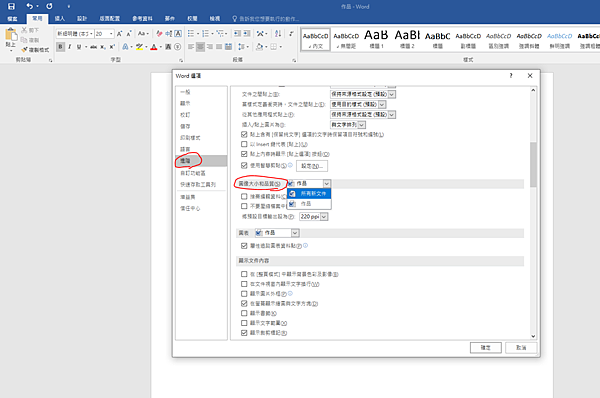Click the options dialog vertical scrollbar thumb
The image size is (600, 398).
point(533,165)
